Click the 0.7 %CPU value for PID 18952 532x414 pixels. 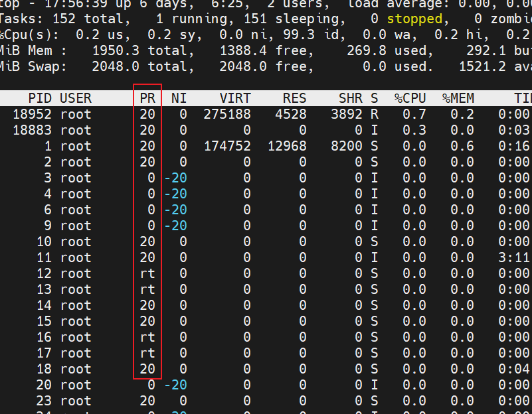coord(418,114)
